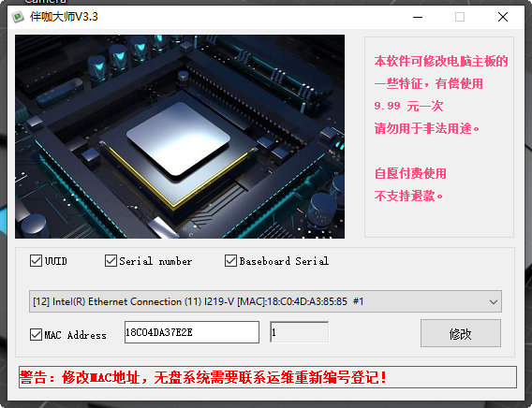Disable the Baseboard Serial checkbox
The image size is (532, 408).
point(230,261)
